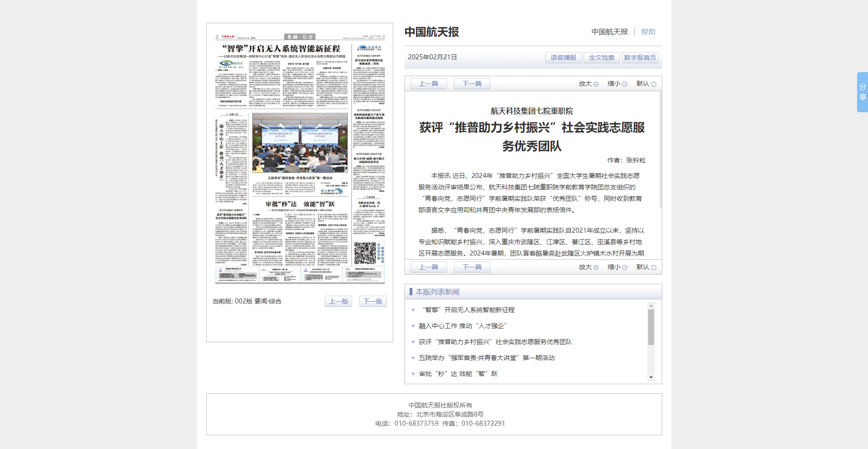The height and width of the screenshot is (449, 868).
Task: Click the zoom-out minus icon in bottom toolbar
Action: pyautogui.click(x=624, y=267)
